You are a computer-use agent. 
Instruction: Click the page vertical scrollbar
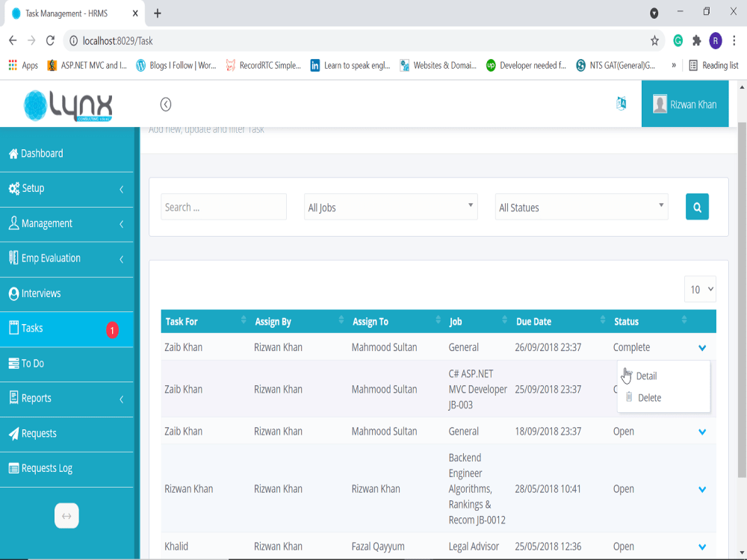point(742,300)
